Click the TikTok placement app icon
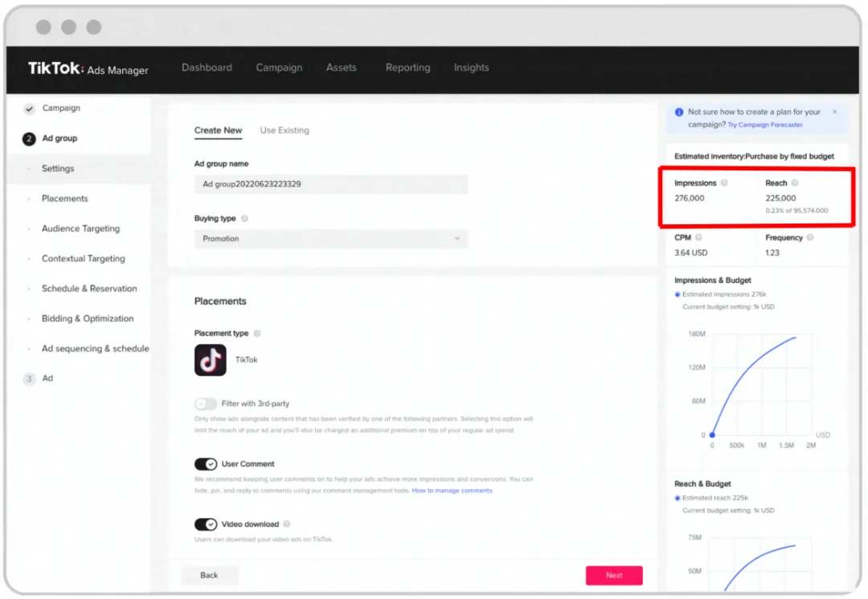 tap(211, 360)
